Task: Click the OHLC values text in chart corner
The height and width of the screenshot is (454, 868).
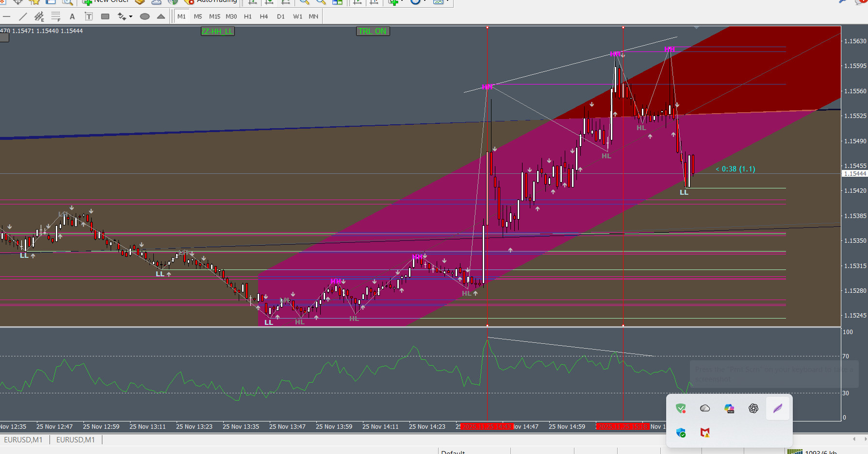Action: click(x=41, y=31)
